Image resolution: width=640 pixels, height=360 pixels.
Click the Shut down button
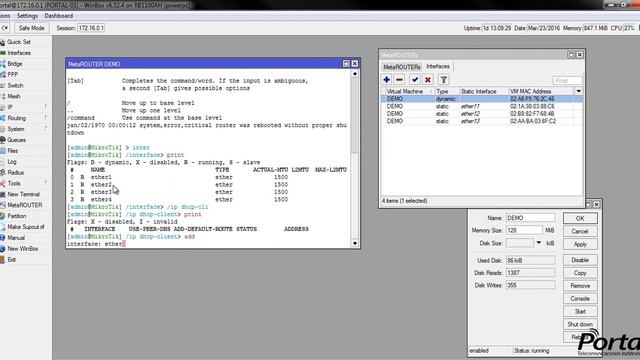click(580, 324)
